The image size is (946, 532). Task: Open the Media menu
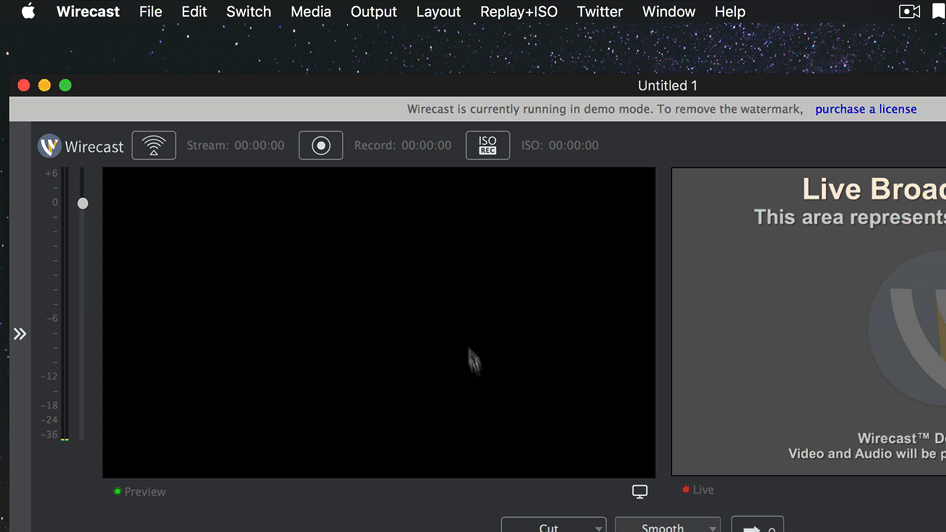point(311,11)
